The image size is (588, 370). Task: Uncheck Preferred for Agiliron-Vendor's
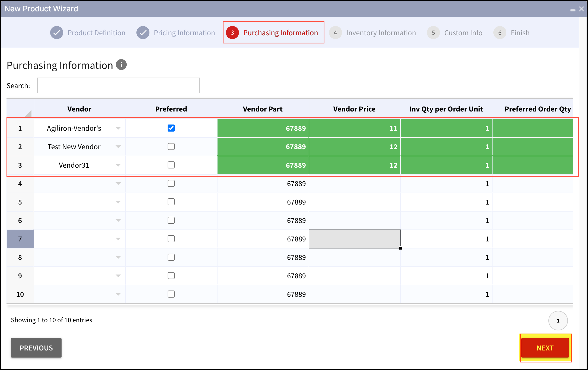[171, 128]
